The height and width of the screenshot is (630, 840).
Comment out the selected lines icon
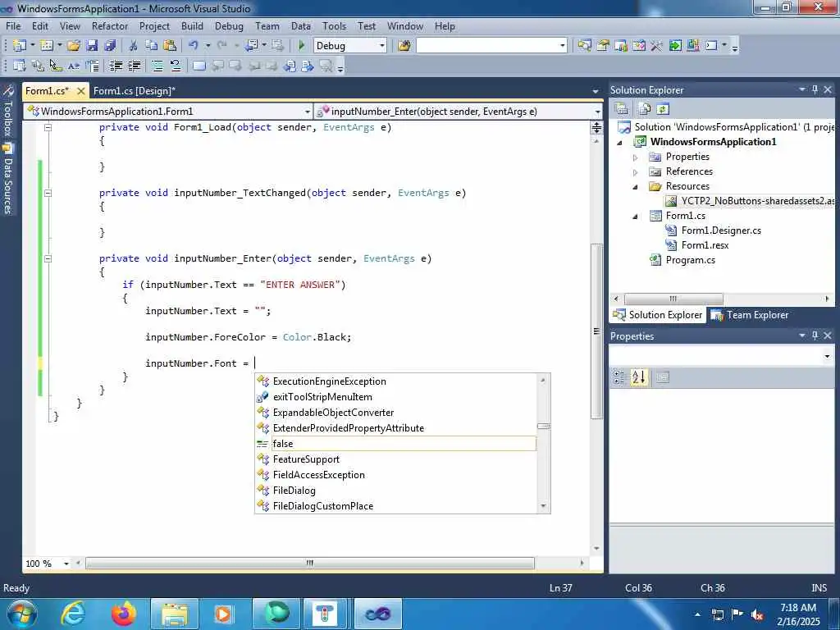[x=157, y=66]
